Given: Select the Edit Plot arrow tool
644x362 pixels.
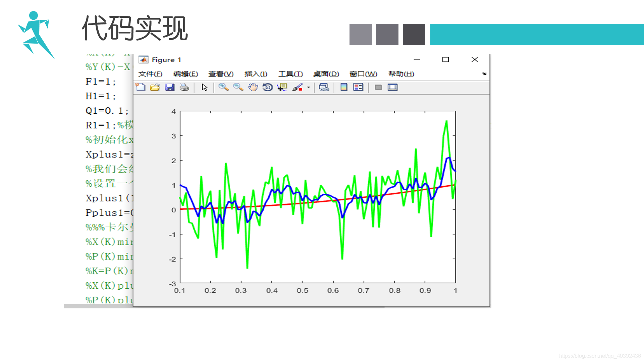Looking at the screenshot, I should [205, 87].
